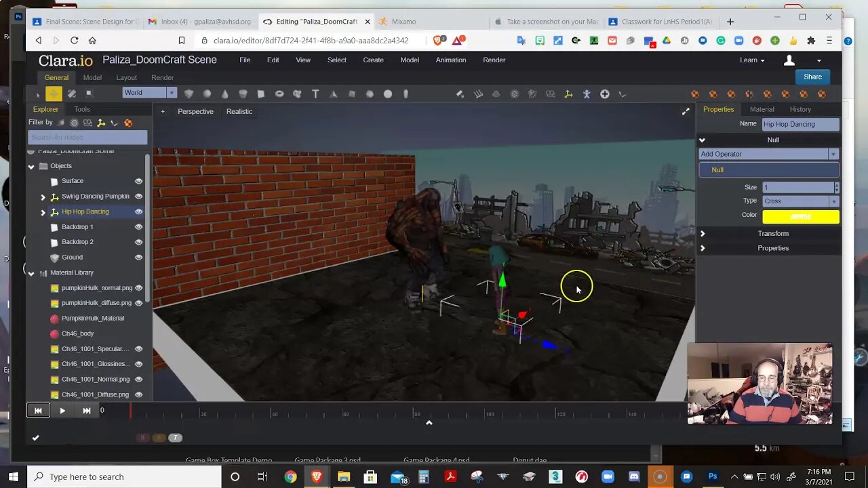
Task: Create a pyramid primitive from toolbar
Action: 333,94
